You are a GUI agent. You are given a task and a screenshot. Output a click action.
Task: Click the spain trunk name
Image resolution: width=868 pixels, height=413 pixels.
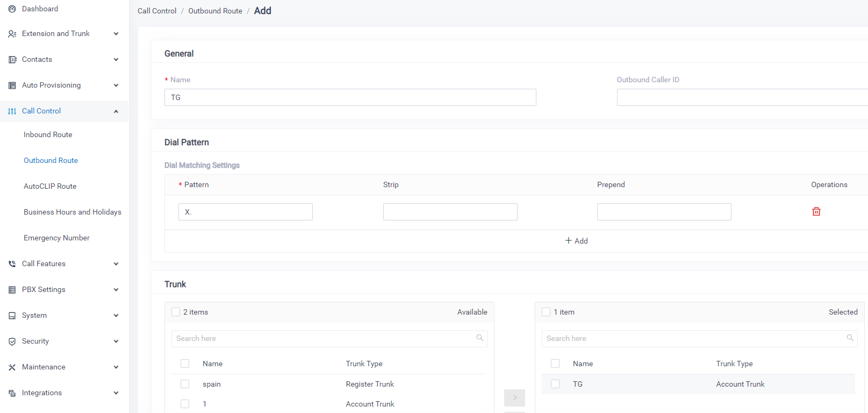click(x=212, y=384)
